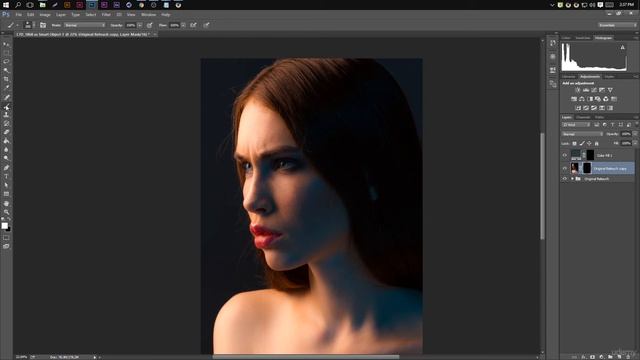Toggle lock transparent pixels
640x360 pixels.
(574, 143)
